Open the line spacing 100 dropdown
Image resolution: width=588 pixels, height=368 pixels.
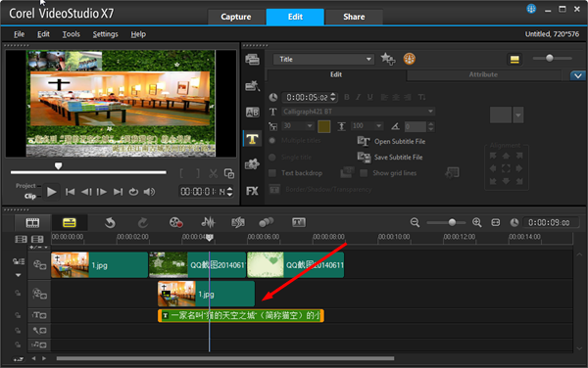pos(379,126)
